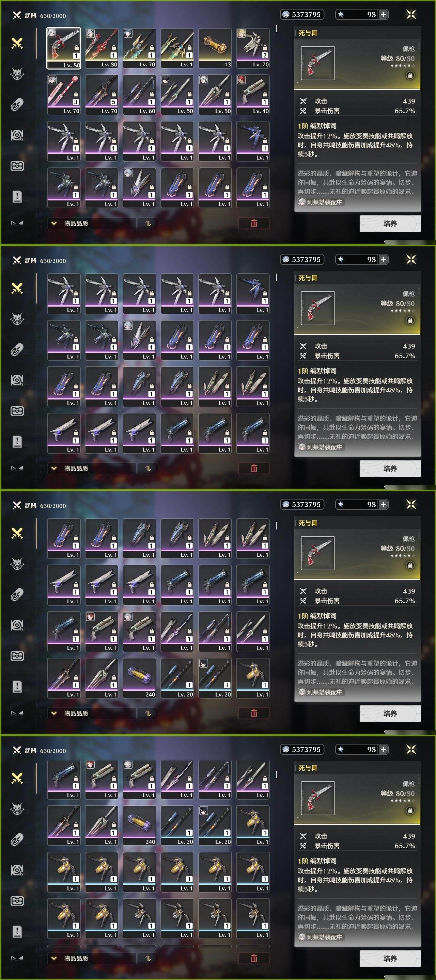Expand the 物品品质 sort dropdown in the topmost panel
Image resolution: width=436 pixels, height=980 pixels.
tap(92, 223)
